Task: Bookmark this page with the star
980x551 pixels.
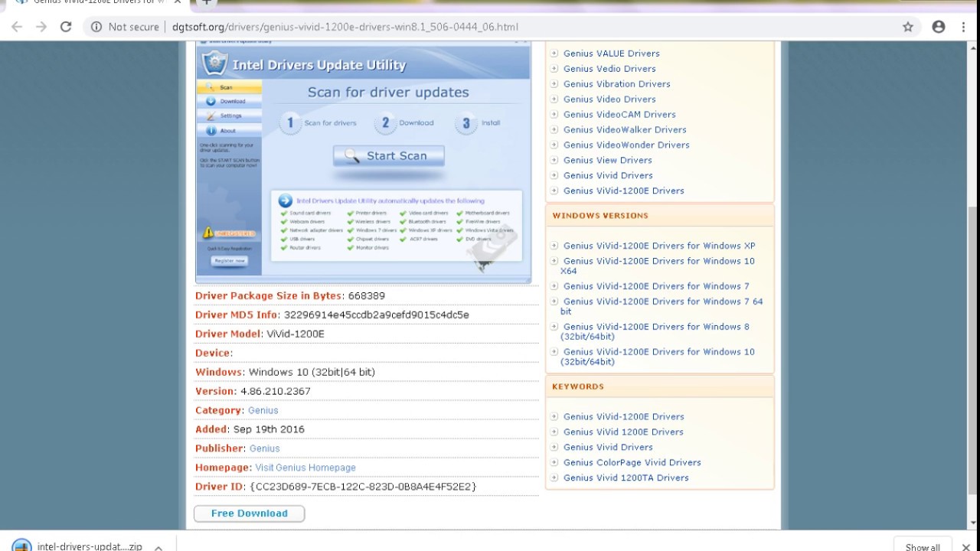Action: click(908, 27)
